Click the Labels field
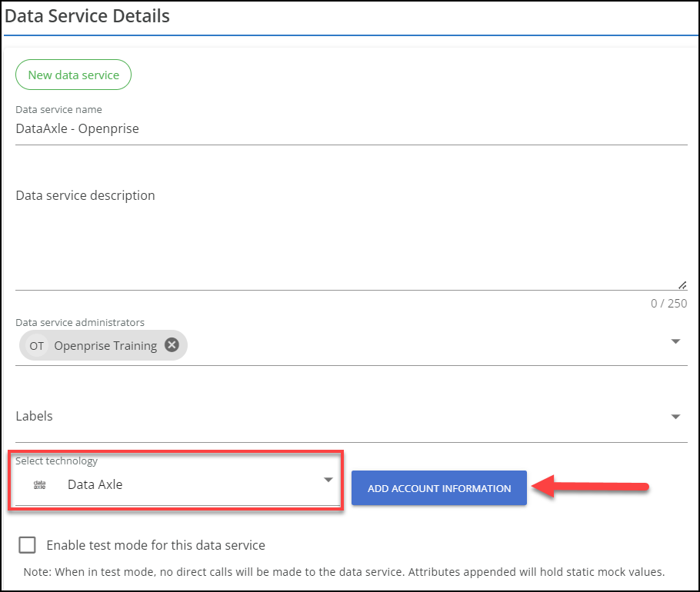The height and width of the screenshot is (592, 700). pyautogui.click(x=351, y=416)
